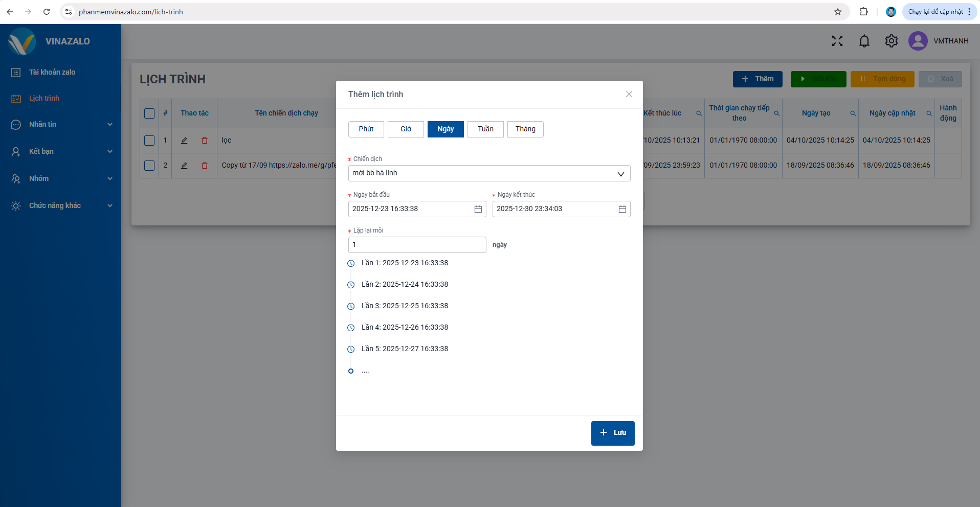The image size is (980, 507).
Task: Expand the Kết bạn sidebar menu
Action: (x=61, y=151)
